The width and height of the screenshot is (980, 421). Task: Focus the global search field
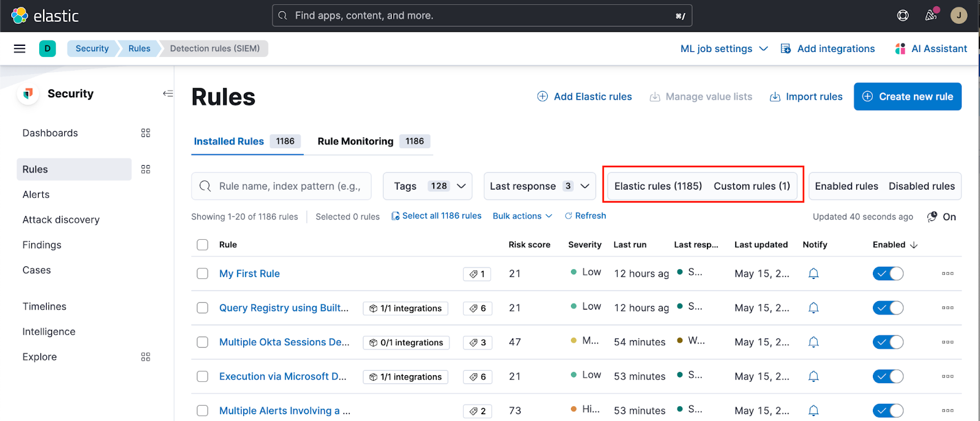482,15
